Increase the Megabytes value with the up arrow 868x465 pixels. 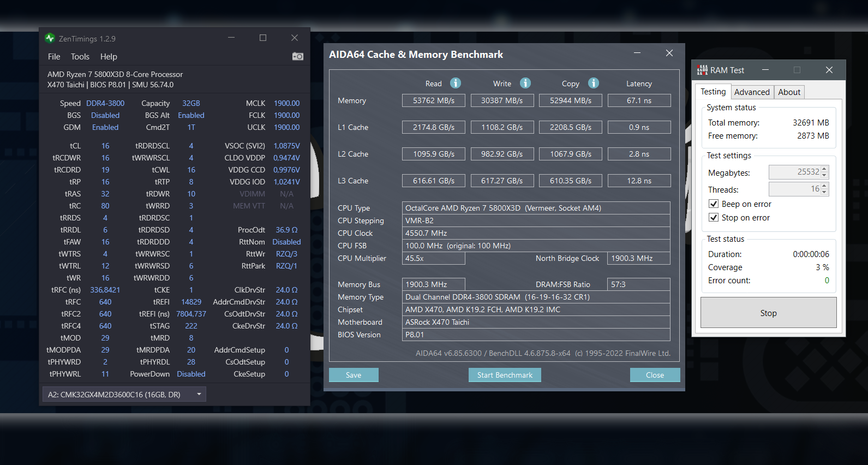pyautogui.click(x=824, y=169)
